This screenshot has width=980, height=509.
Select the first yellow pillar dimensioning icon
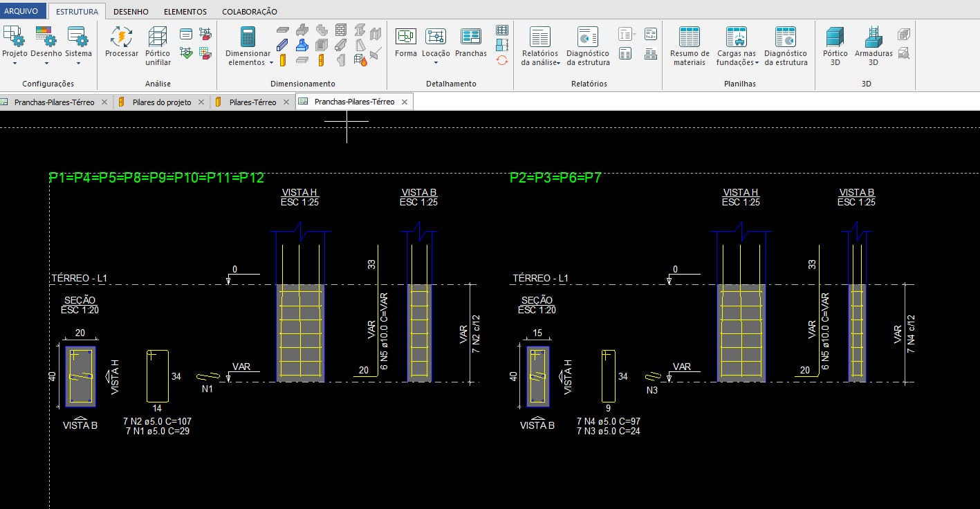[283, 60]
